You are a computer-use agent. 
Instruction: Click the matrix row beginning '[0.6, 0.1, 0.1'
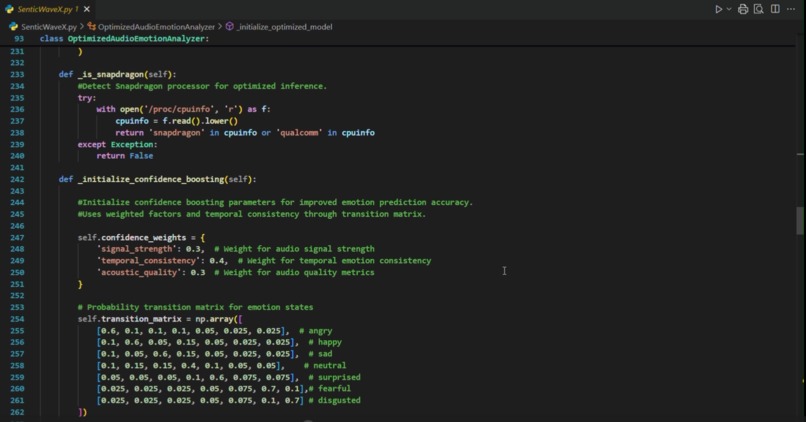pyautogui.click(x=193, y=331)
